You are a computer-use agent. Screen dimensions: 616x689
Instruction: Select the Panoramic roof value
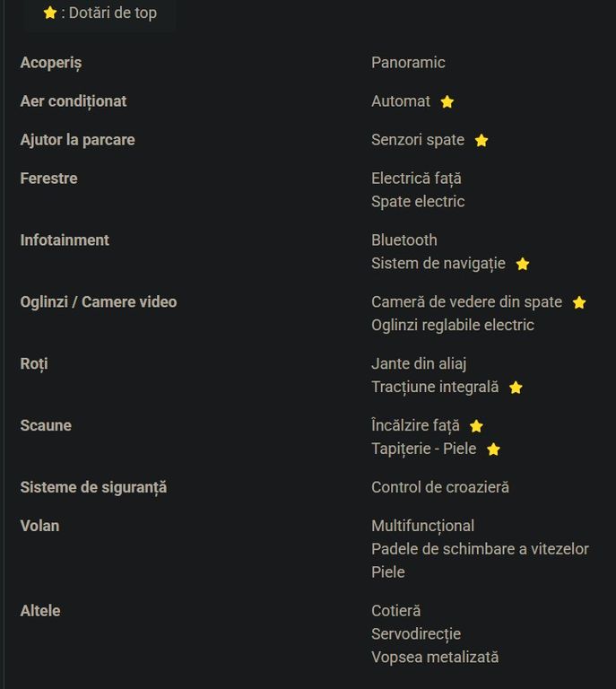click(x=408, y=63)
